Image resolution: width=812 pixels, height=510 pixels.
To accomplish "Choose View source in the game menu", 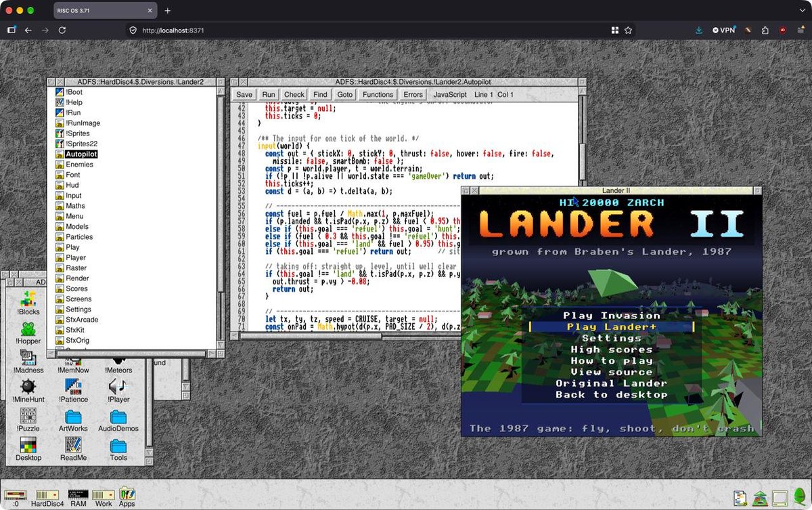I will (612, 372).
